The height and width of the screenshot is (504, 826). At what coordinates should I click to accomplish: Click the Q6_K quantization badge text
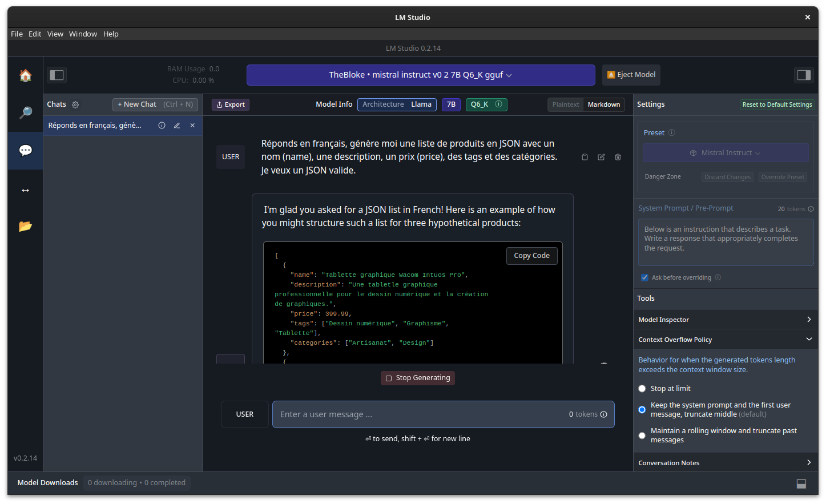coord(480,104)
